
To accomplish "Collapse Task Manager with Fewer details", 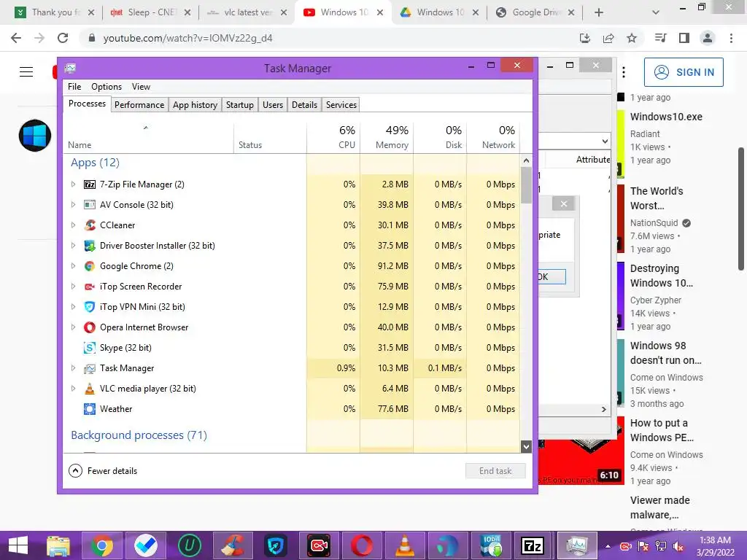I will tap(103, 471).
